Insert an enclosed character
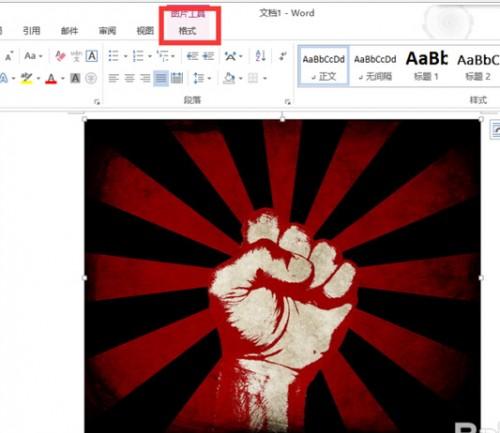 point(91,78)
